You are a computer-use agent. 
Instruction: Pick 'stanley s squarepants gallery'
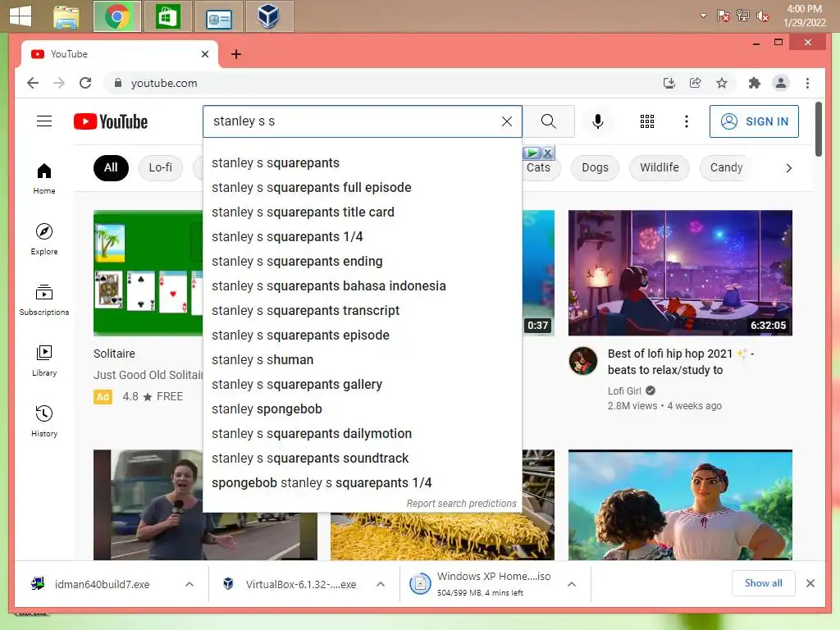[362, 385]
